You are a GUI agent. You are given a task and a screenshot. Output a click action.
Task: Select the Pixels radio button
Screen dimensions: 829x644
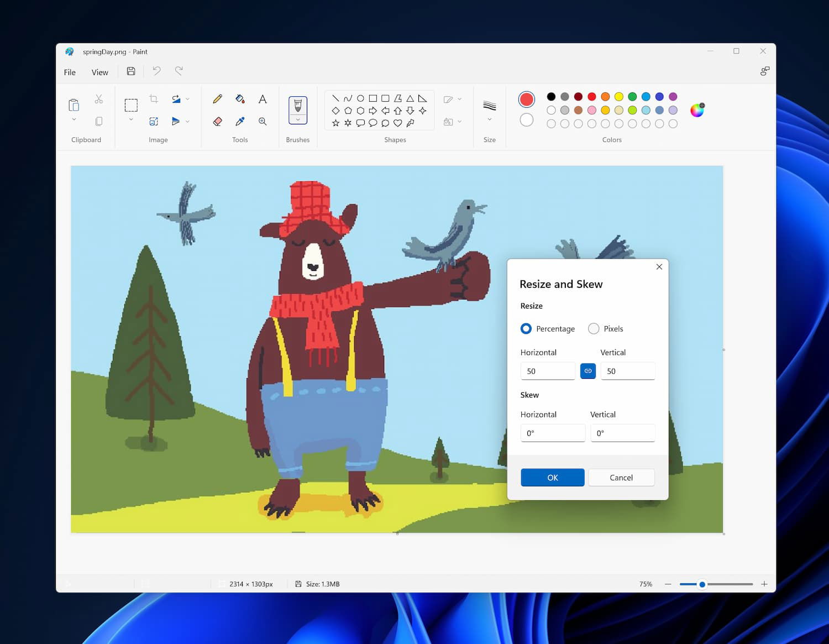594,329
